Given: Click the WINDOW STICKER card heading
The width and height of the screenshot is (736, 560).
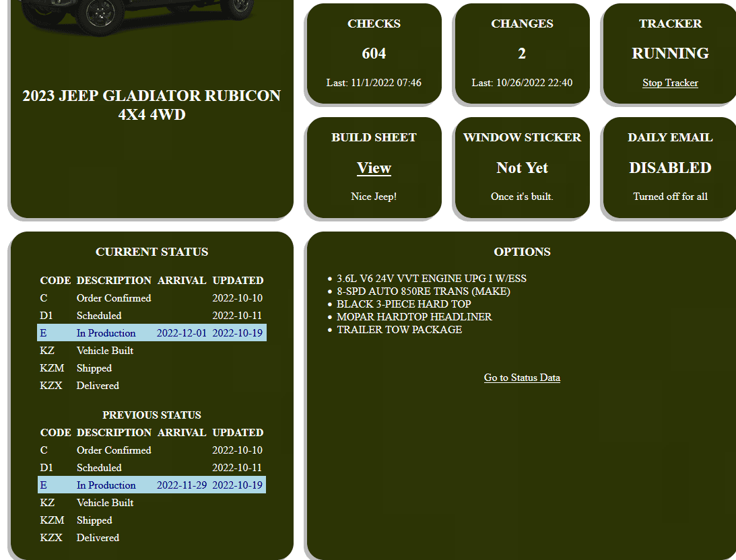Looking at the screenshot, I should click(522, 137).
